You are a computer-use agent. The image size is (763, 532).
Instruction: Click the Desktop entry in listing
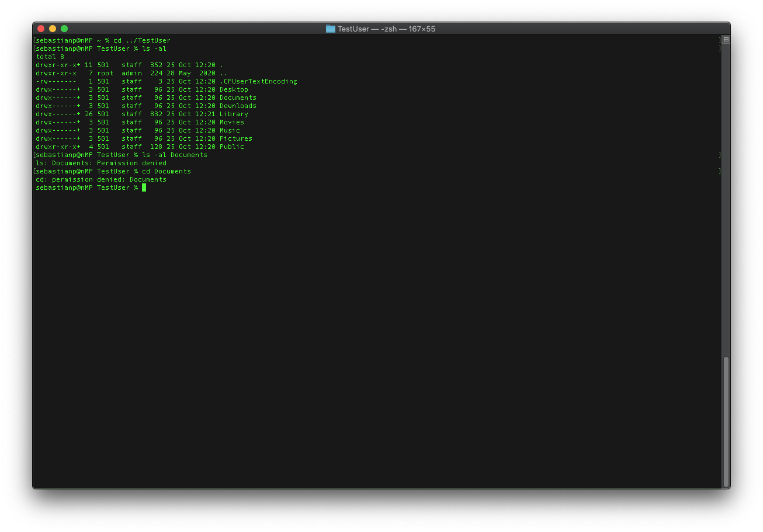234,89
